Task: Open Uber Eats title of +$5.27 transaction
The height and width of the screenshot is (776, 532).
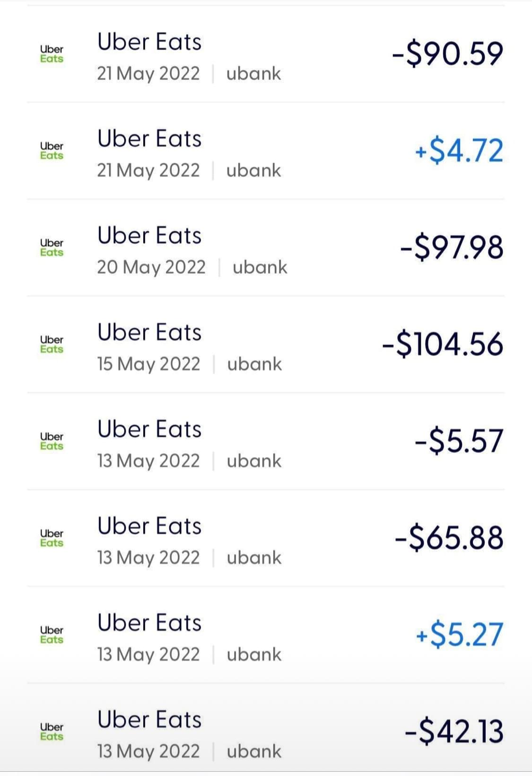Action: [149, 623]
